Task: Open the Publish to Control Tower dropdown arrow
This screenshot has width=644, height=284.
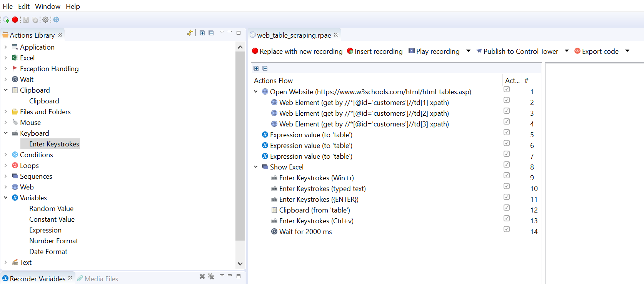Action: (567, 51)
